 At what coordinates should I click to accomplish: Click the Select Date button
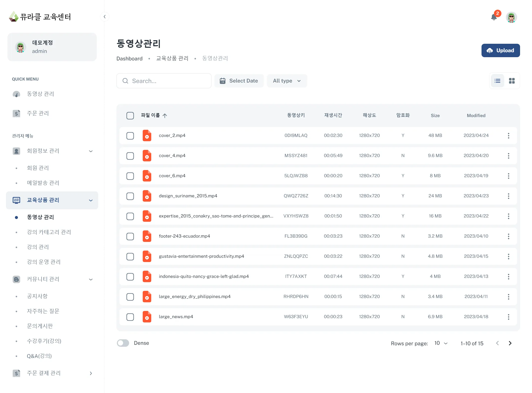click(x=239, y=81)
